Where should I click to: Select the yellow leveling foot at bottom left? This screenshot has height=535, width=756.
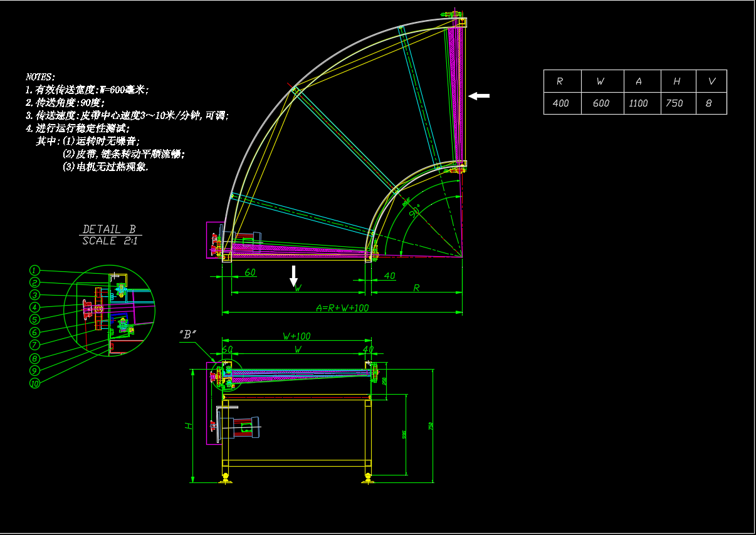pos(224,479)
